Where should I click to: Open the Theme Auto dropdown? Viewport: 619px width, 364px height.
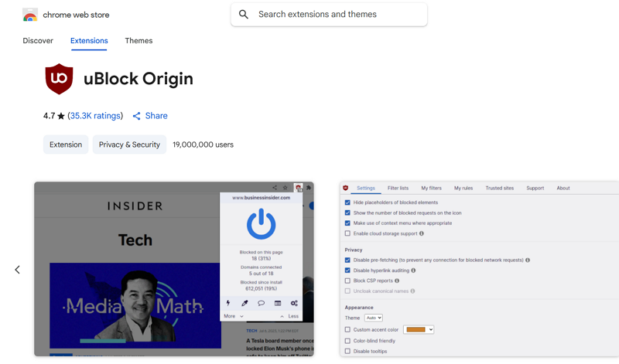point(374,318)
